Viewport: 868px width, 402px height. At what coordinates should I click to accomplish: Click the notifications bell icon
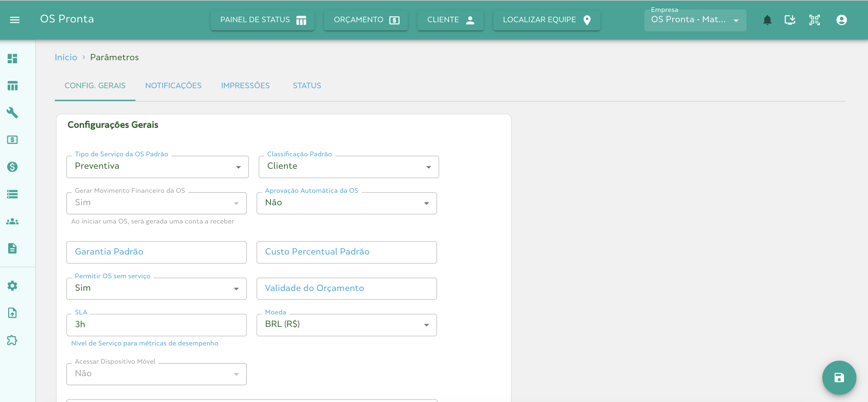pos(767,20)
